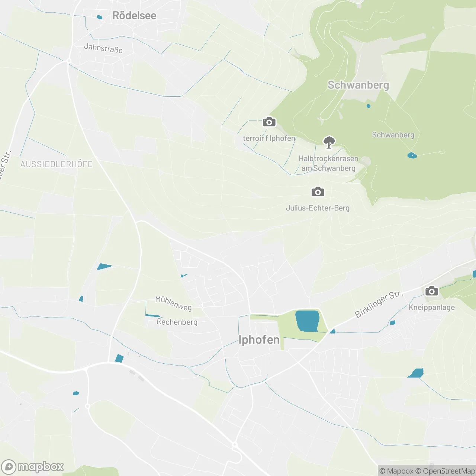Open the © Mapbox attribution link

coord(396,471)
